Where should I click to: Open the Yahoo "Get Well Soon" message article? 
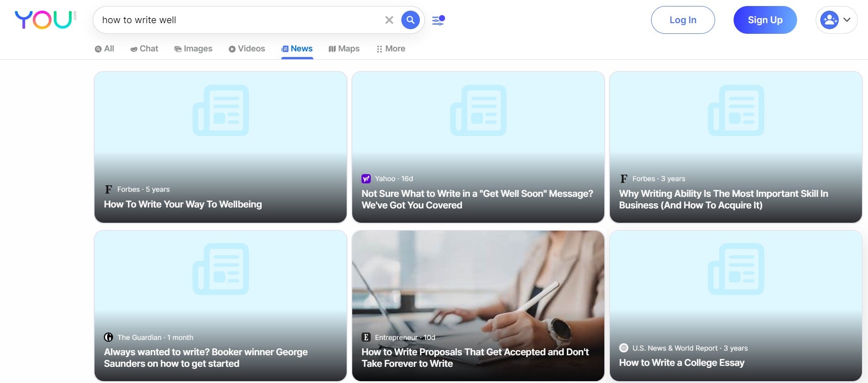[x=477, y=199]
